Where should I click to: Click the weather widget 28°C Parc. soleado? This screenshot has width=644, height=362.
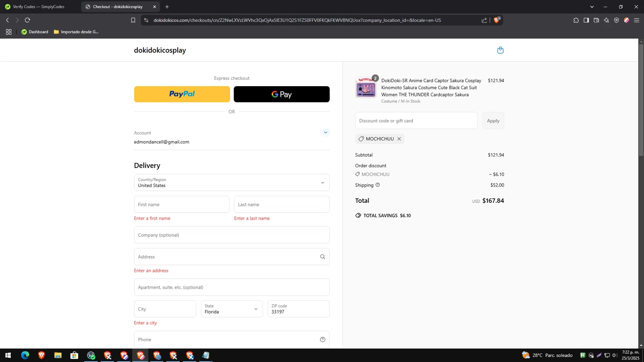[547, 355]
